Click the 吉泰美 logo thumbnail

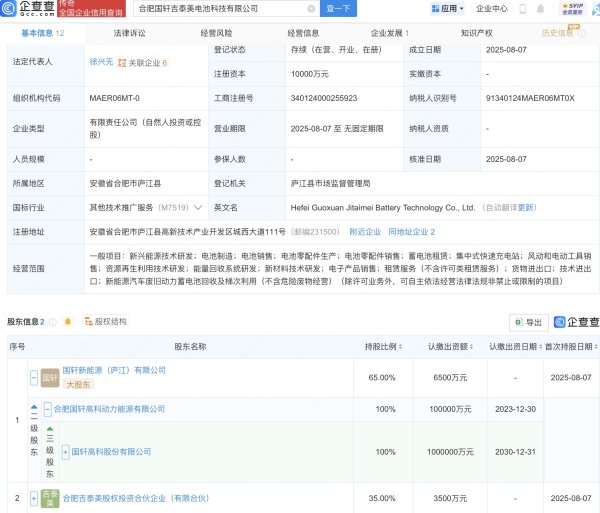tap(50, 498)
